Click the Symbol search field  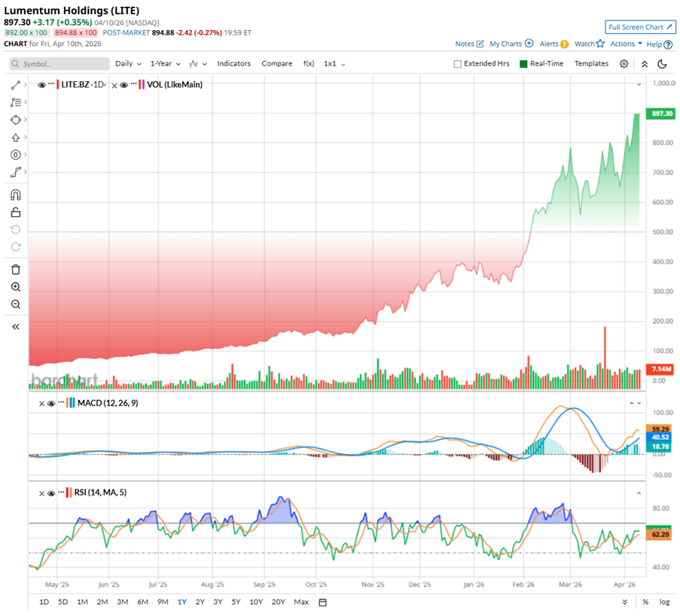pyautogui.click(x=59, y=64)
